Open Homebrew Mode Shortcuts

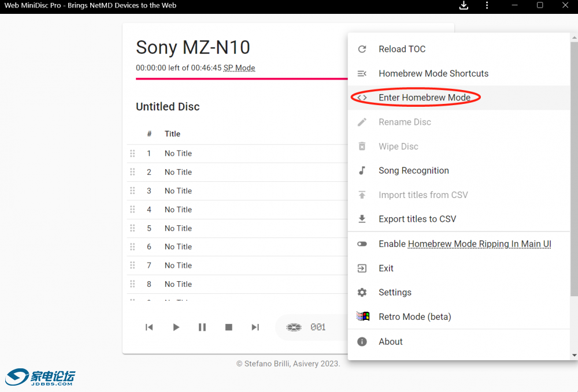459,74
